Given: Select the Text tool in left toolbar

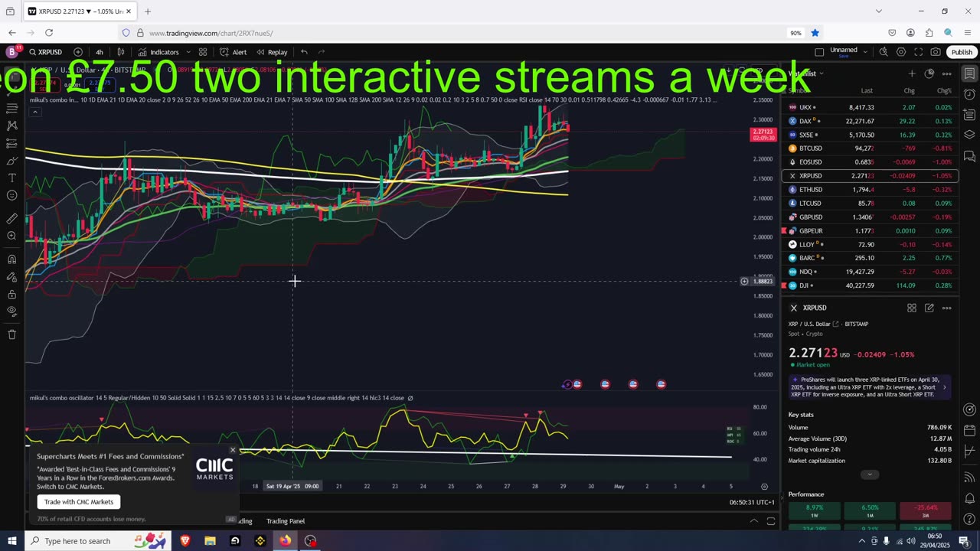Looking at the screenshot, I should click(x=11, y=178).
